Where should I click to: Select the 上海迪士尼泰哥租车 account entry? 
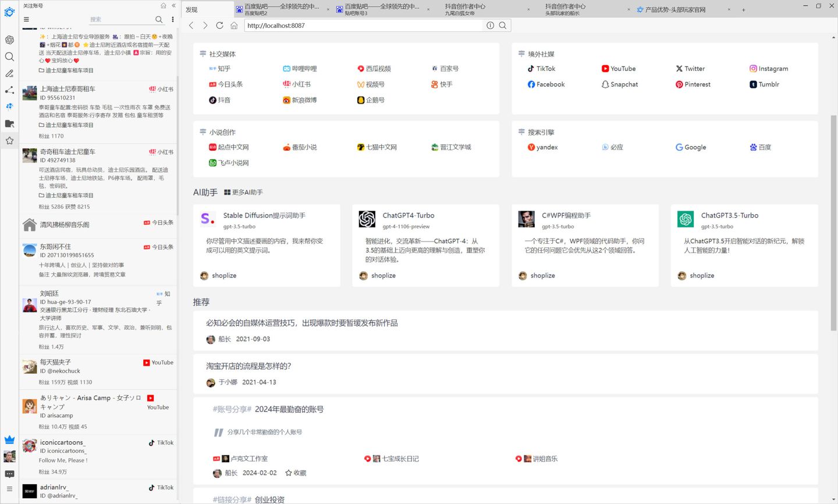point(98,112)
